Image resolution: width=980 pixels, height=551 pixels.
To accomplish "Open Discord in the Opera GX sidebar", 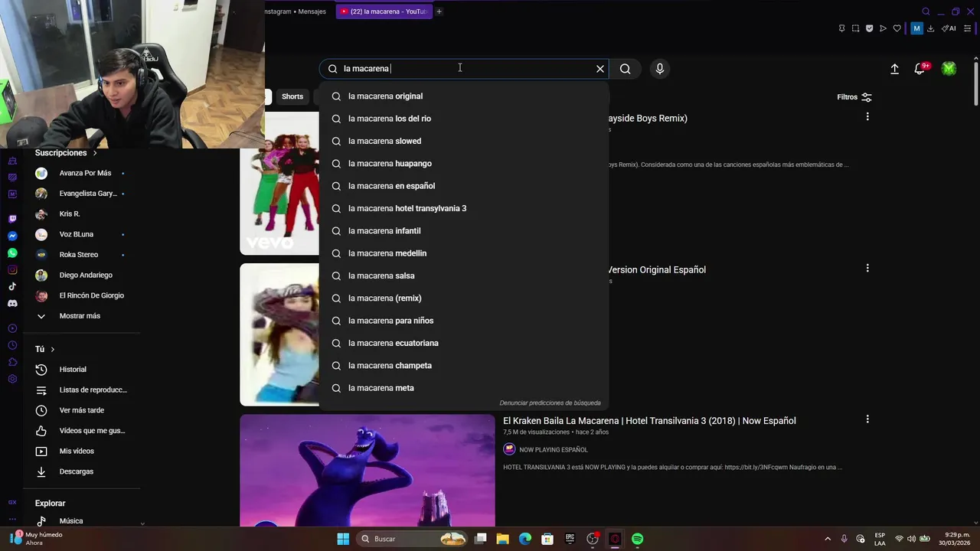I will coord(12,303).
